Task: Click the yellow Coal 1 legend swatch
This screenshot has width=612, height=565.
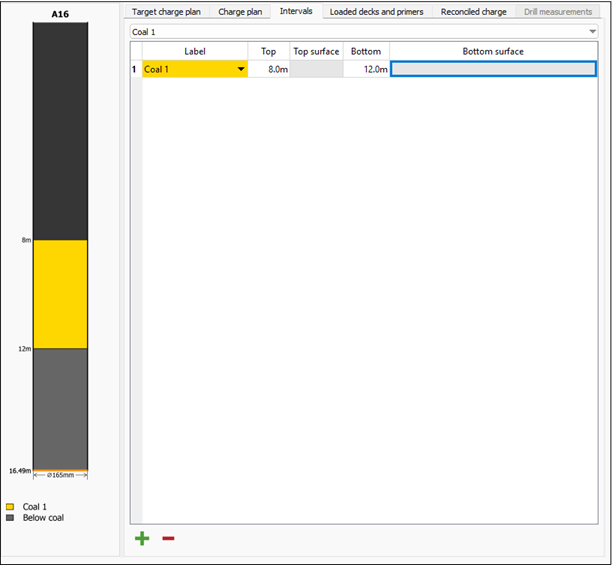Action: coord(10,506)
